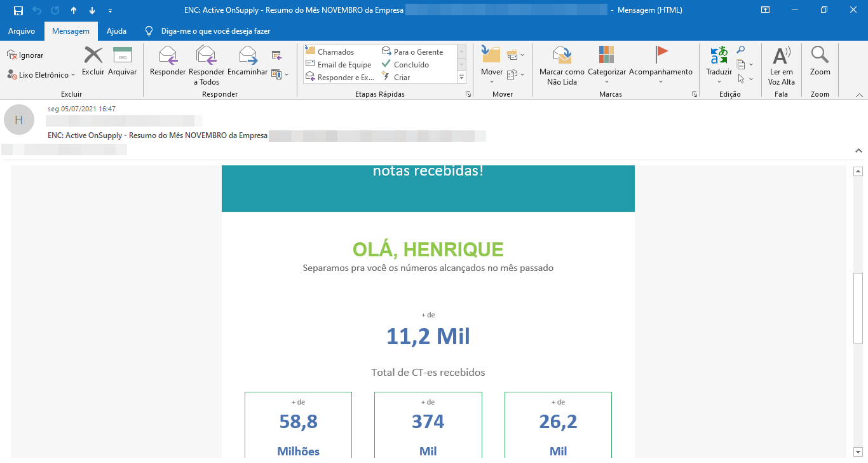The width and height of the screenshot is (868, 463).
Task: Switch to the Ajuda tab
Action: point(116,31)
